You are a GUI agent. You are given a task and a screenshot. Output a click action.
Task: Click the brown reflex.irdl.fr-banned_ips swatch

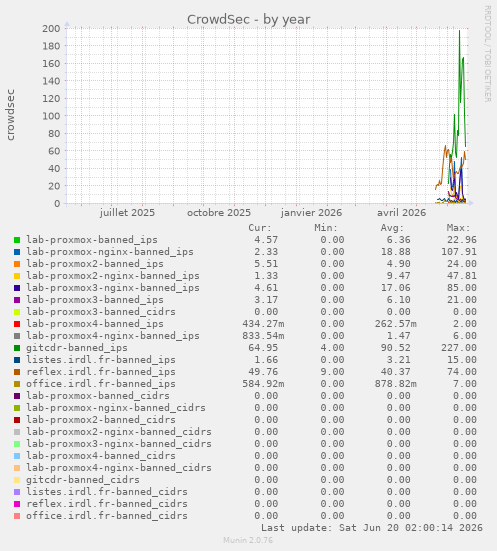pyautogui.click(x=17, y=372)
